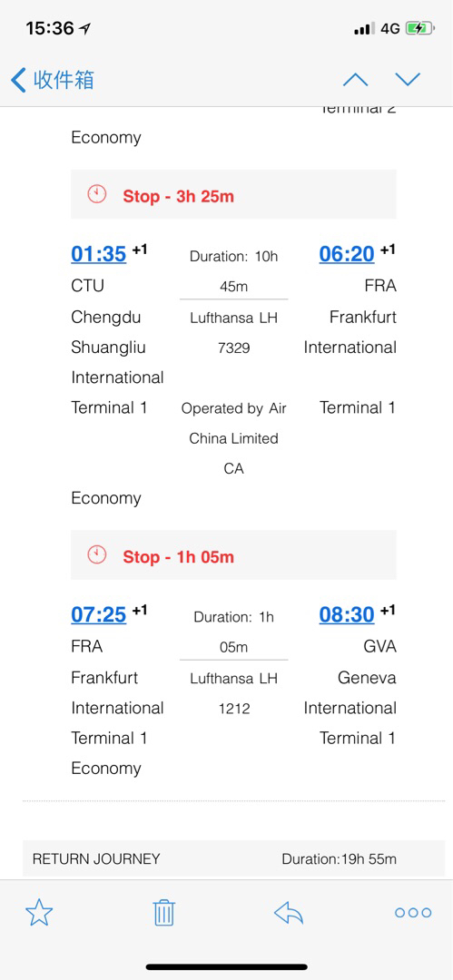This screenshot has height=980, width=453.
Task: Tap the Stop - 1h 05m banner
Action: [x=233, y=555]
